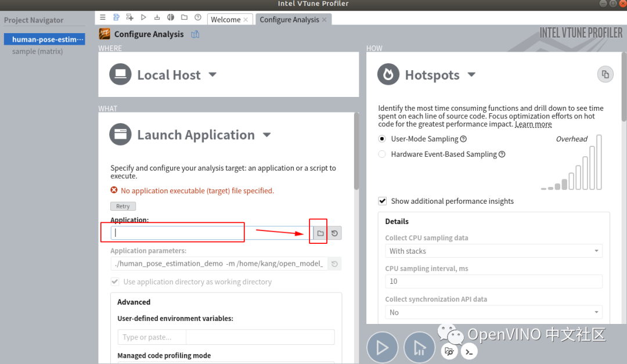
Task: Click the Configure Analysis plus icon in the toolbar
Action: (x=129, y=17)
